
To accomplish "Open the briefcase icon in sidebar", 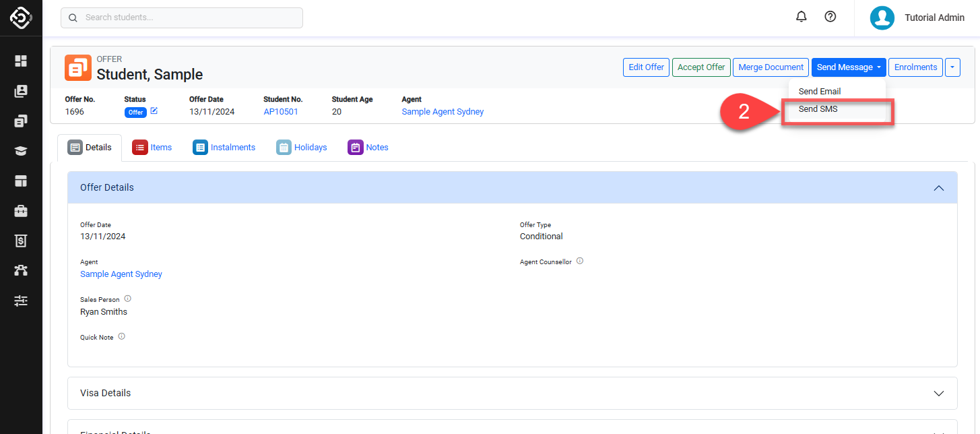I will coord(21,211).
